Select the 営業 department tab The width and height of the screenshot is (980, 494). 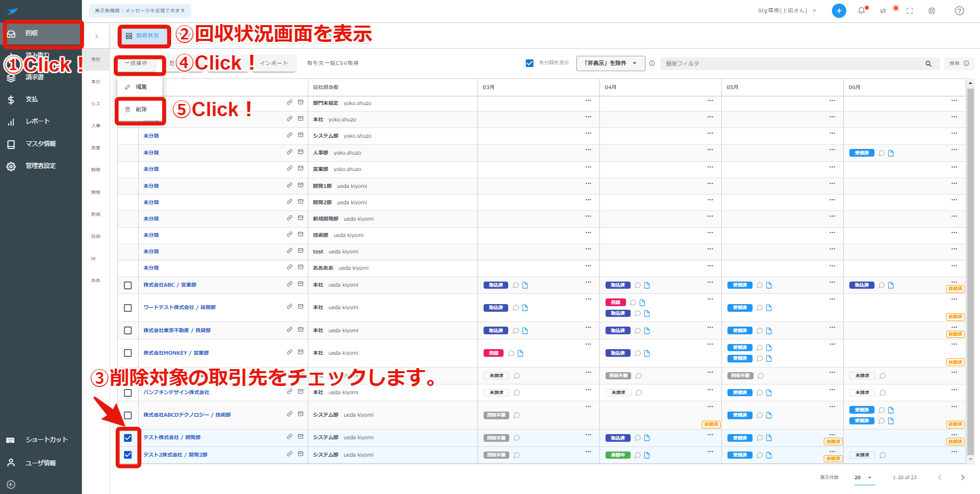point(96,148)
